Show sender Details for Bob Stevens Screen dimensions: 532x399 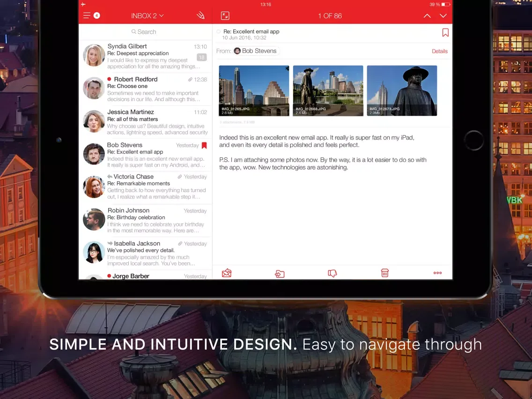(x=439, y=51)
